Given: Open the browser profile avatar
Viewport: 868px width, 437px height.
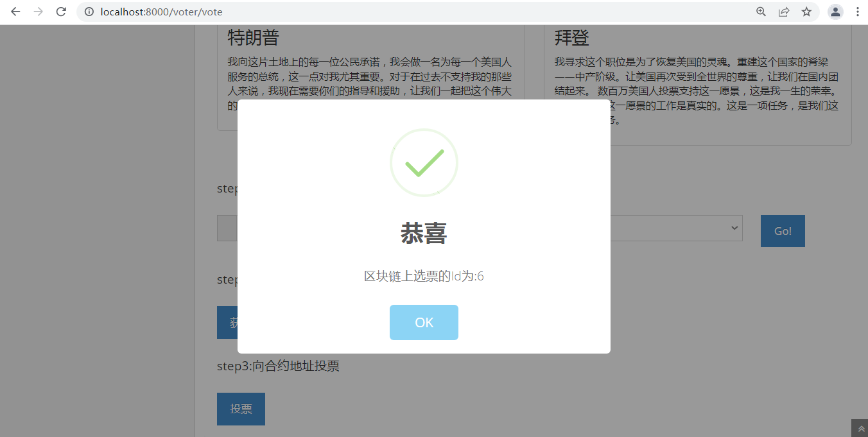Looking at the screenshot, I should pyautogui.click(x=835, y=12).
